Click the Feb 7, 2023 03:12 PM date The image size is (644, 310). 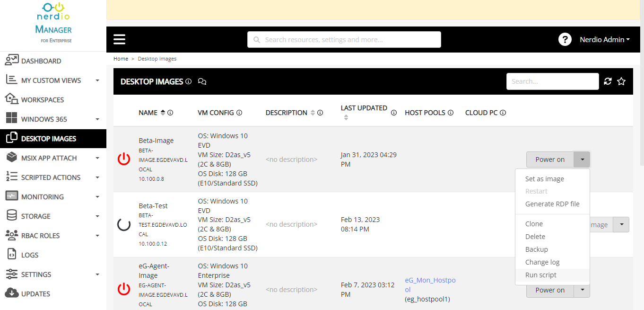click(369, 289)
